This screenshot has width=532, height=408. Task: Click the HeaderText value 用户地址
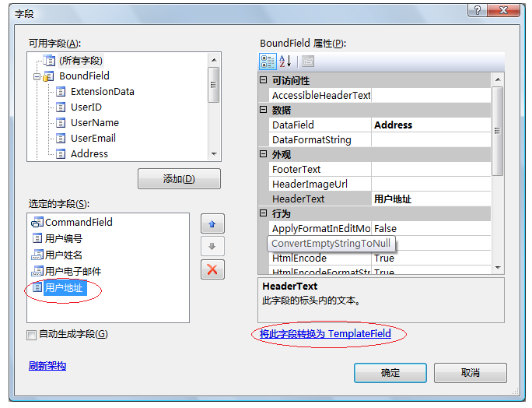431,199
